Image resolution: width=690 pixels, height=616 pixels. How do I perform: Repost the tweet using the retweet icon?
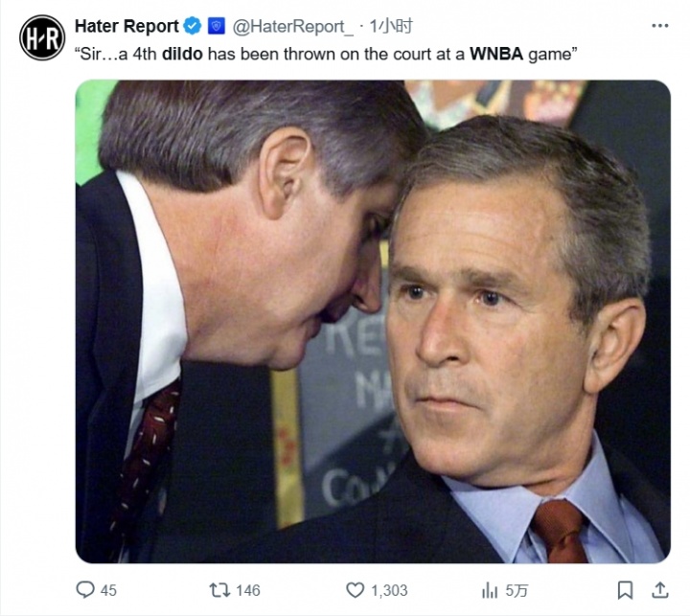[218, 589]
